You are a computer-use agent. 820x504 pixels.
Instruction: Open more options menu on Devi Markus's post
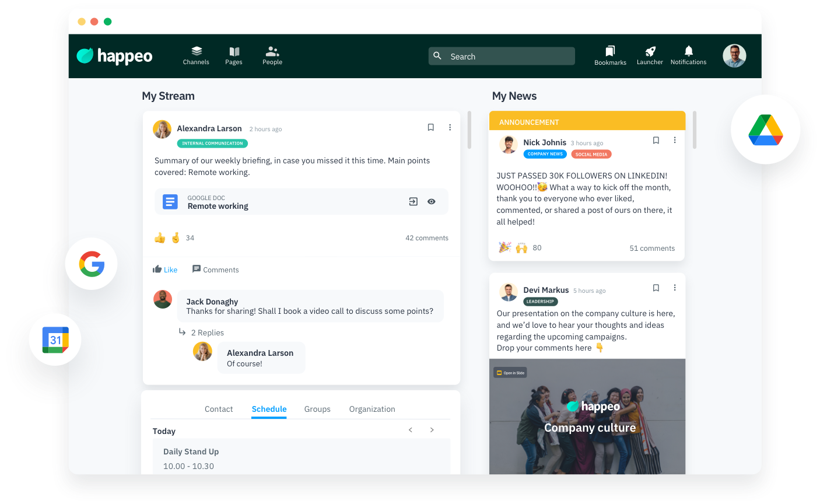tap(675, 288)
